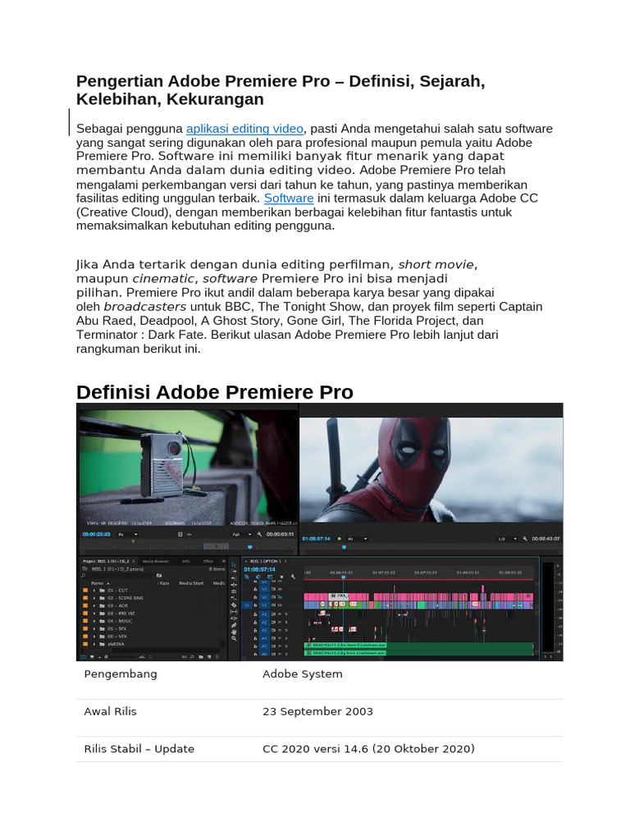Image resolution: width=630 pixels, height=840 pixels.
Task: Switch to the Project REEL 1 tab
Action: [x=106, y=561]
